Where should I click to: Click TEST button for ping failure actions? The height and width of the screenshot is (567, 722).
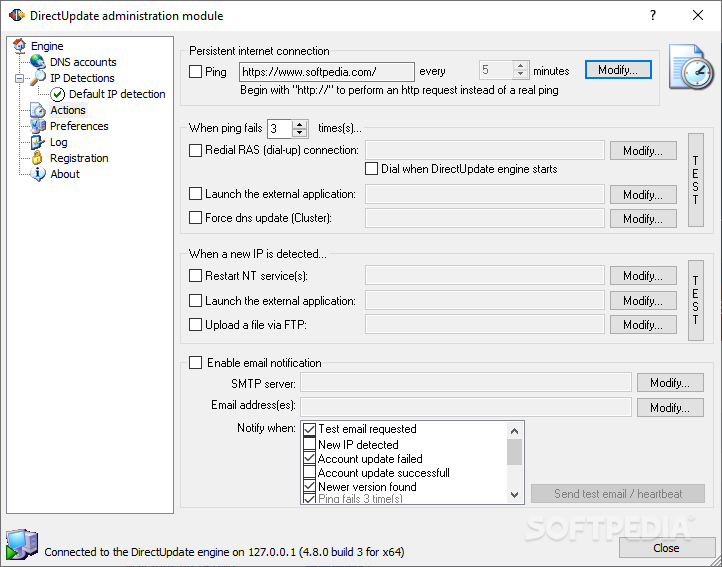696,180
